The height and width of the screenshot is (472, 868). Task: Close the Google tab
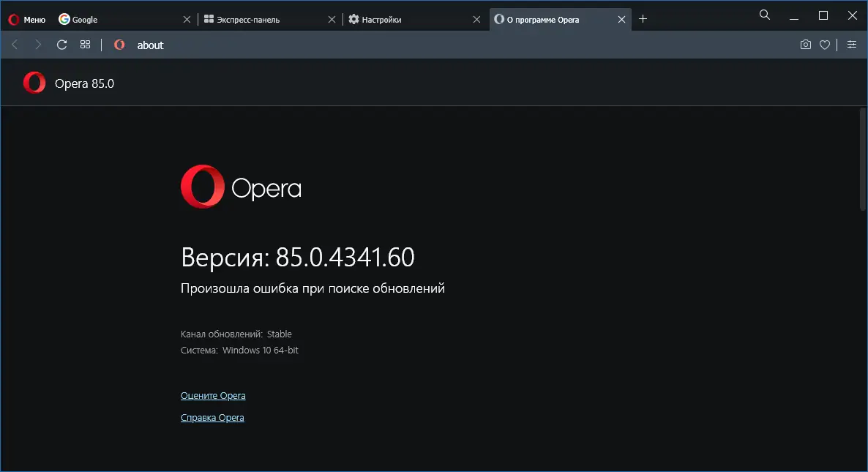point(187,19)
